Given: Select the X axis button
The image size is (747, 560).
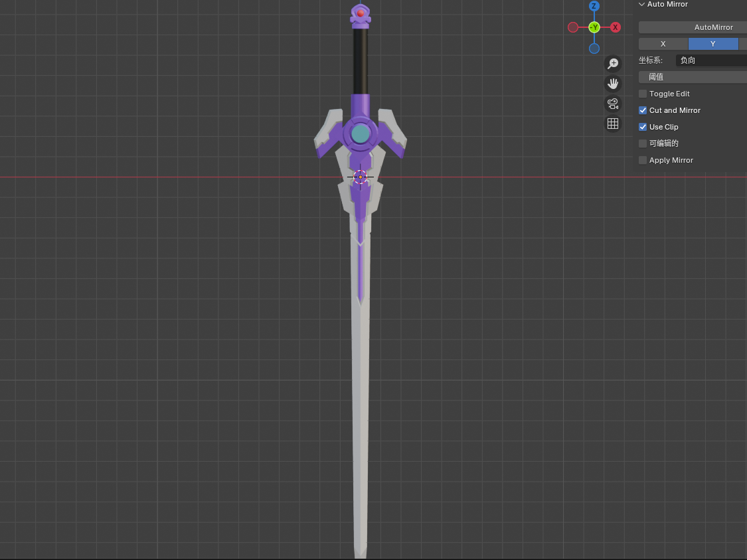Looking at the screenshot, I should (663, 44).
